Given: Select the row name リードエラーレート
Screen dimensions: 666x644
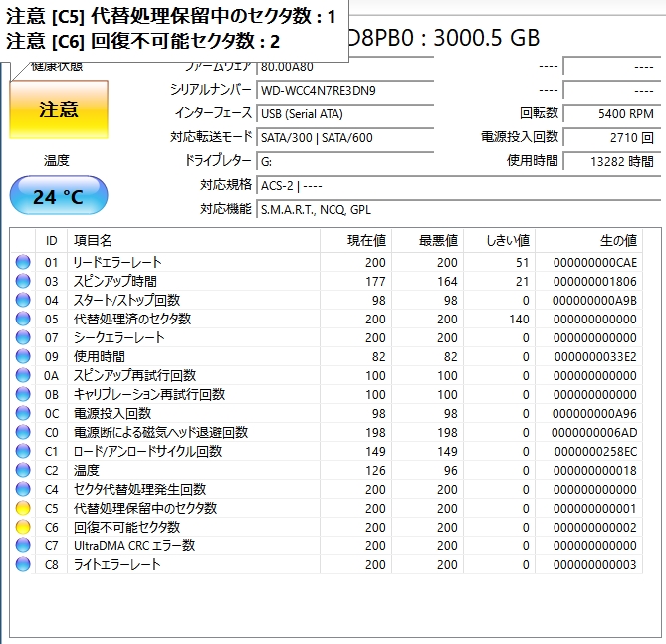Looking at the screenshot, I should 117,262.
